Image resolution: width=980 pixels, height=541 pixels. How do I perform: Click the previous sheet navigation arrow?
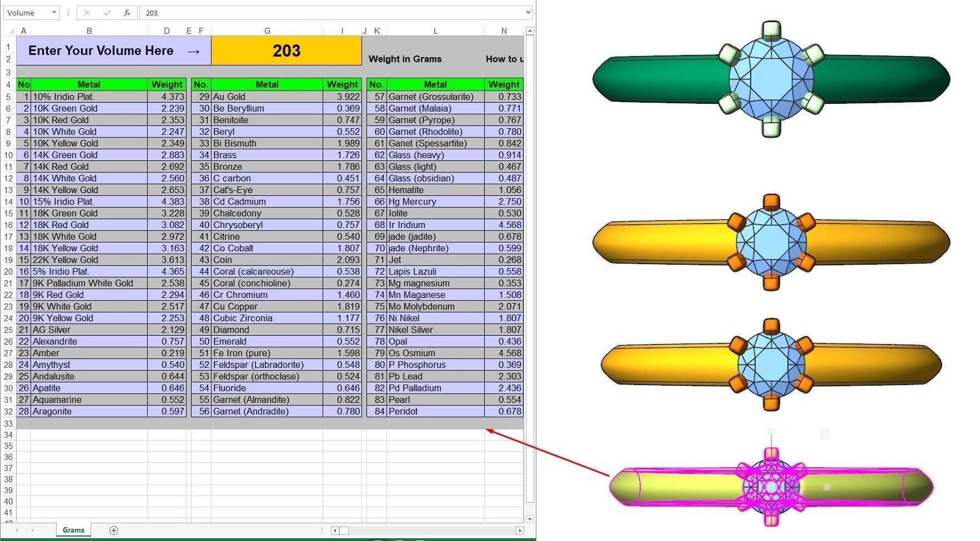[x=17, y=530]
